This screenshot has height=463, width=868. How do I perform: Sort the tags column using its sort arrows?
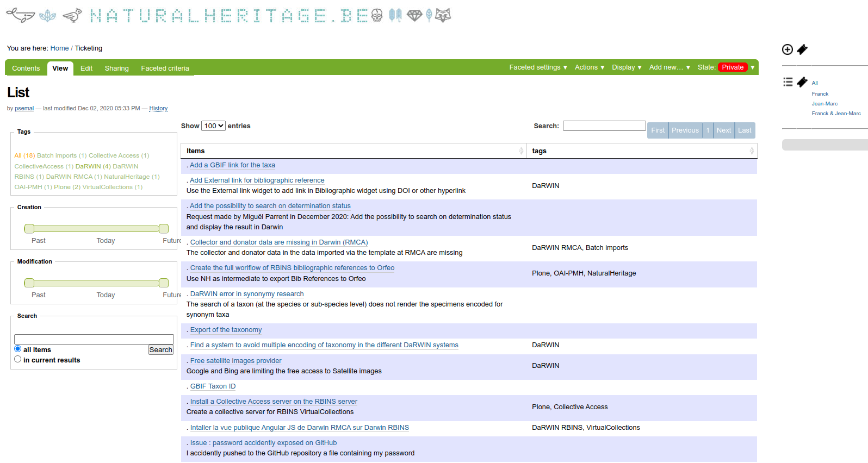pyautogui.click(x=751, y=151)
